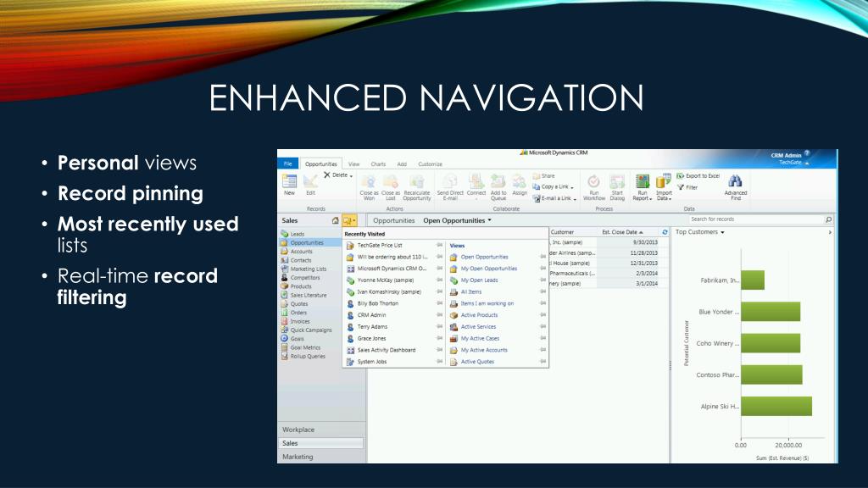Open Marketing Lists in navigation

303,269
